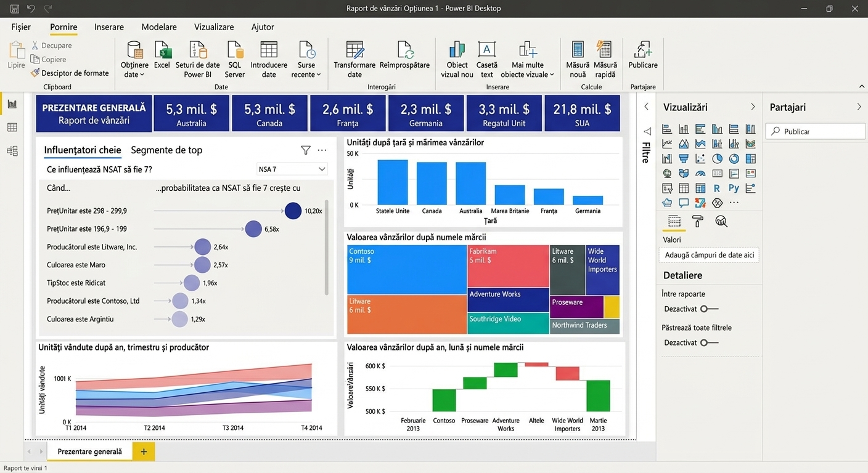Collapse the ribbon with the up chevron

click(861, 87)
